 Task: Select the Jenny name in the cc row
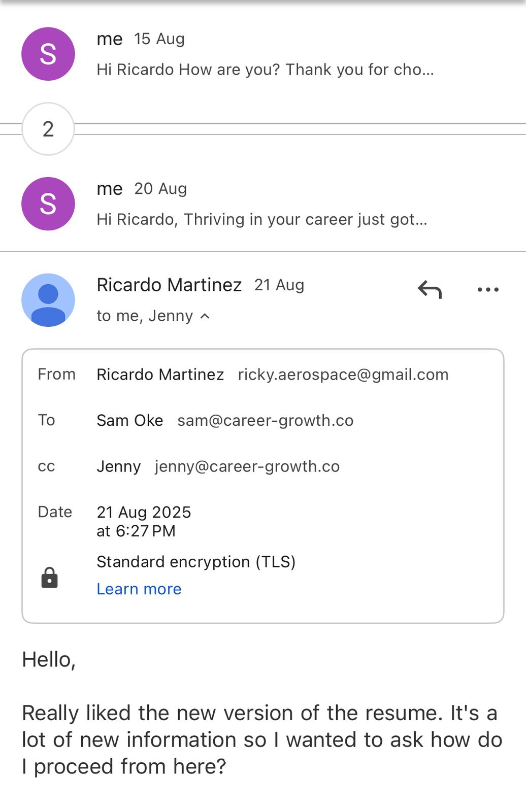pos(119,466)
